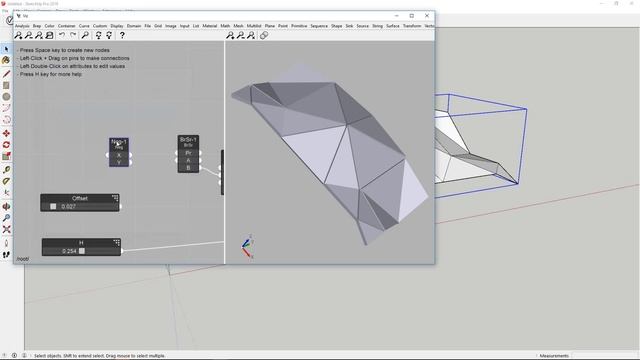Select SketchUp's Walk footprints tool
Image resolution: width=640 pixels, height=360 pixels.
point(6,255)
